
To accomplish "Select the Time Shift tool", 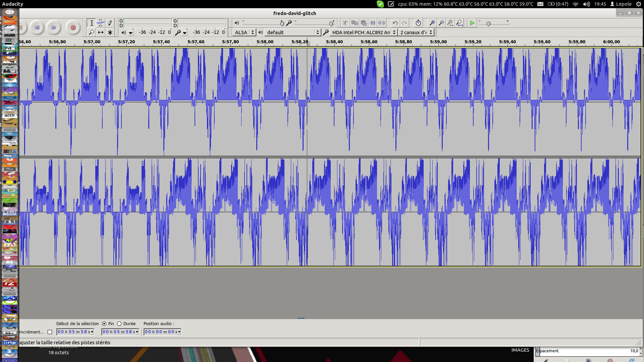I will (x=101, y=32).
